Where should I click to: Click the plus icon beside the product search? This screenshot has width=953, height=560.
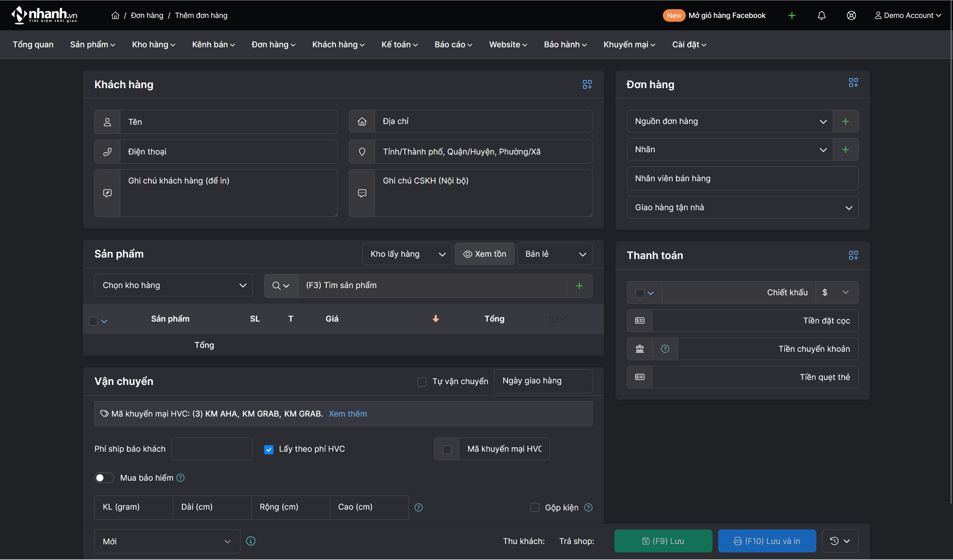pyautogui.click(x=579, y=286)
